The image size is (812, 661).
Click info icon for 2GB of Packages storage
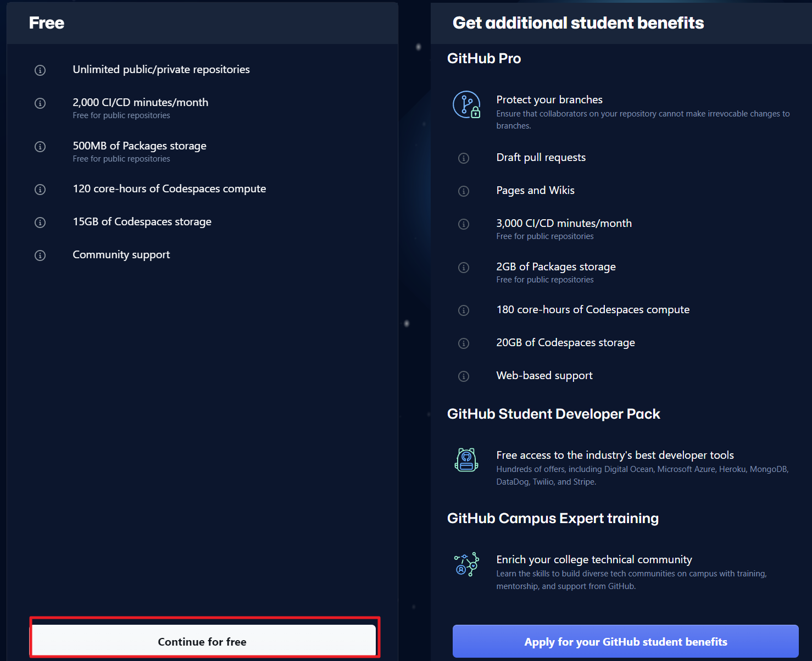click(x=464, y=268)
